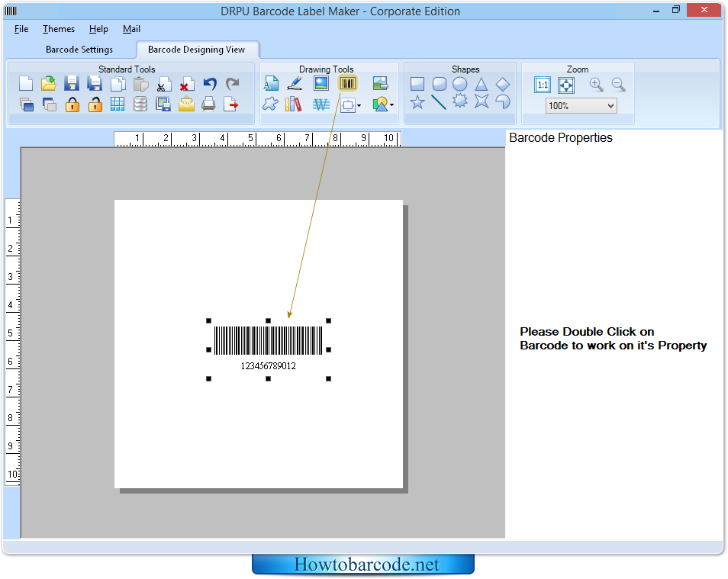
Task: Click the database cylinder icon
Action: tap(140, 104)
